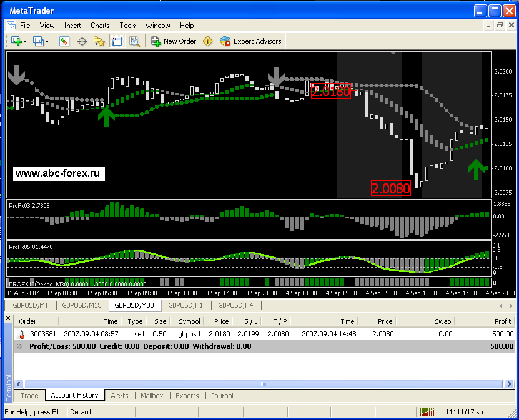Viewport: 519px width, 420px height.
Task: Open the Navigator favorites star icon
Action: (x=99, y=41)
